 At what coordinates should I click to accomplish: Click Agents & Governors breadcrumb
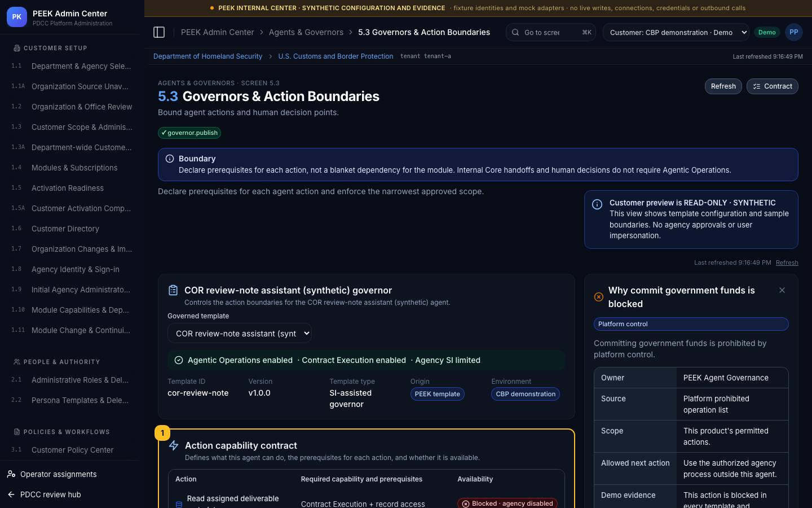pyautogui.click(x=306, y=32)
